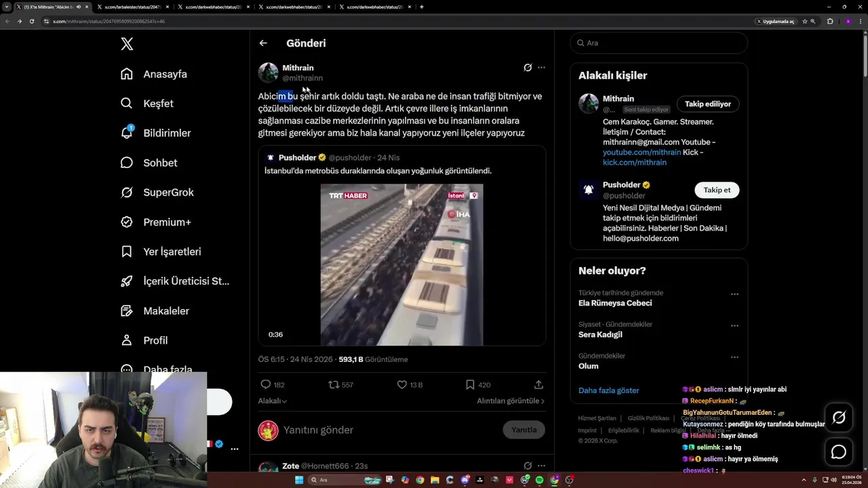Open Ela Rümeysa Cebeci trend
Screen dimensions: 868x488
pos(615,304)
